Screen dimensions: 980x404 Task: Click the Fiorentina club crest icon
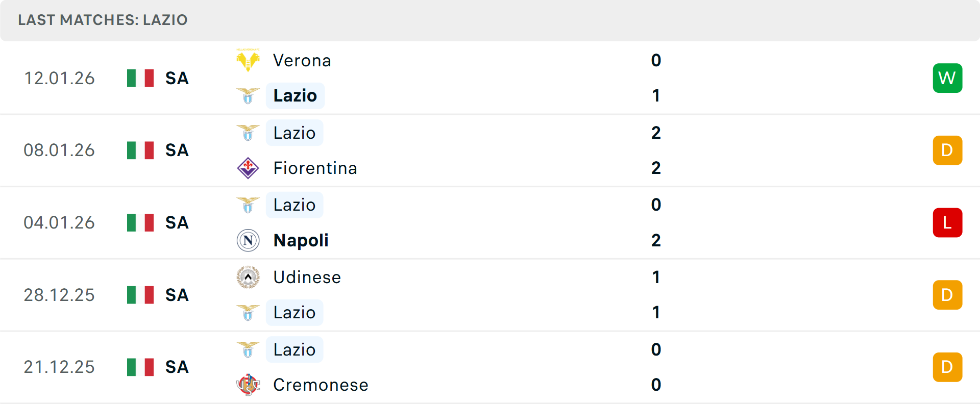pos(248,168)
